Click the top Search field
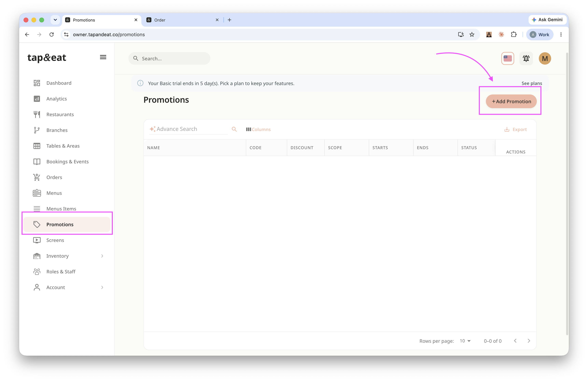 tap(169, 58)
